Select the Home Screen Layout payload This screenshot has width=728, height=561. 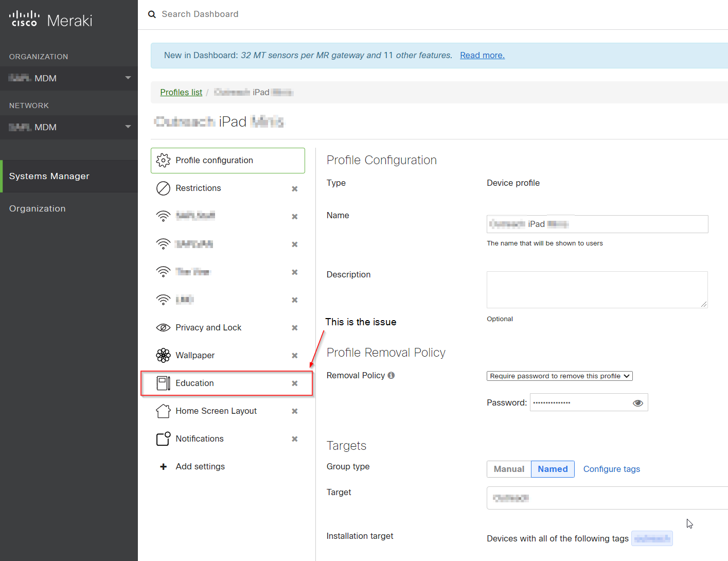[216, 411]
